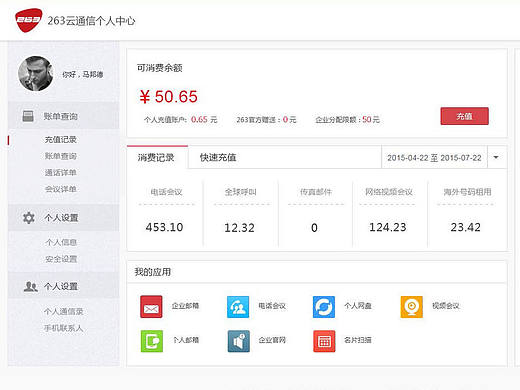Click the 453.10 电话会议 spending value
This screenshot has width=520, height=390.
tap(164, 227)
